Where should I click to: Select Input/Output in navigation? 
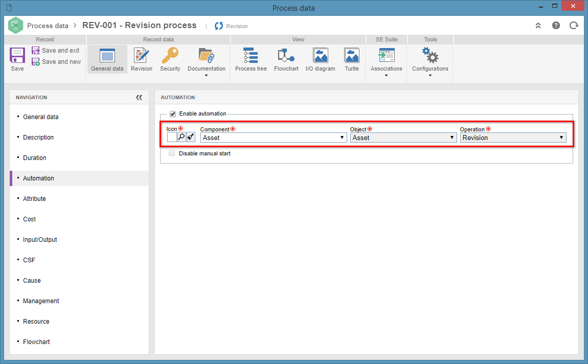[x=40, y=240]
